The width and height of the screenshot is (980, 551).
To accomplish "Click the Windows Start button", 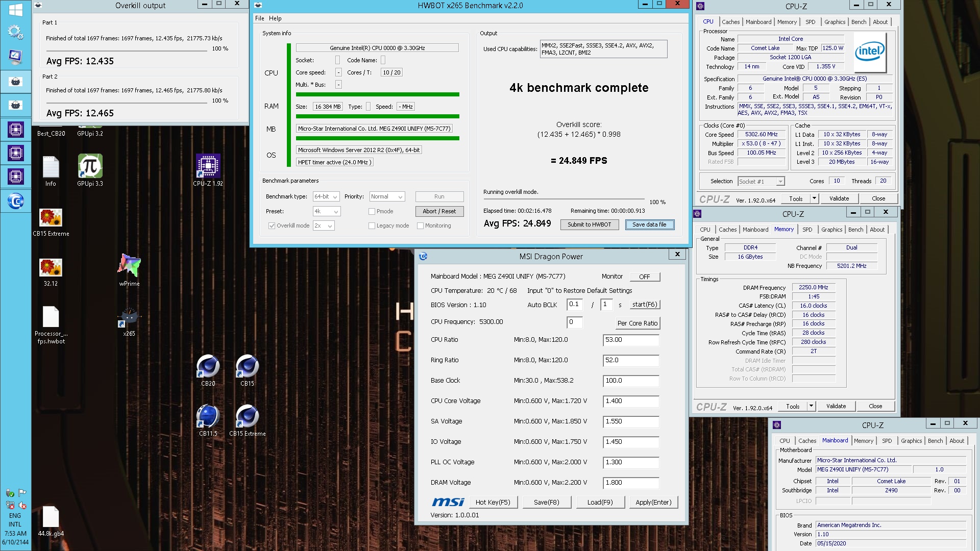I will (15, 10).
